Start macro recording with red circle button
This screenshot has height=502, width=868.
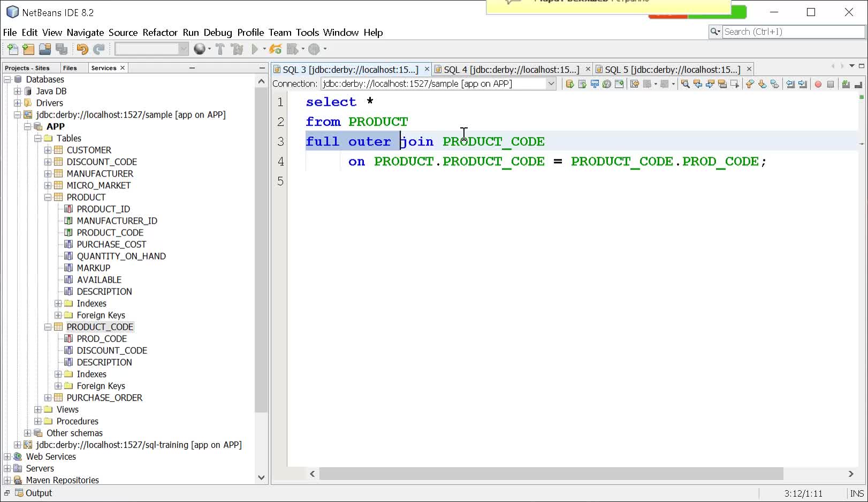click(x=818, y=84)
